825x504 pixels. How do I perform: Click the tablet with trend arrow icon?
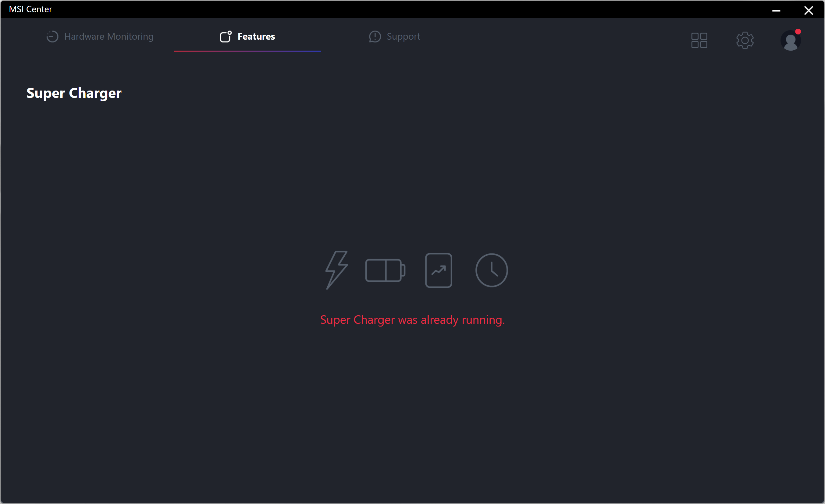[x=438, y=270]
